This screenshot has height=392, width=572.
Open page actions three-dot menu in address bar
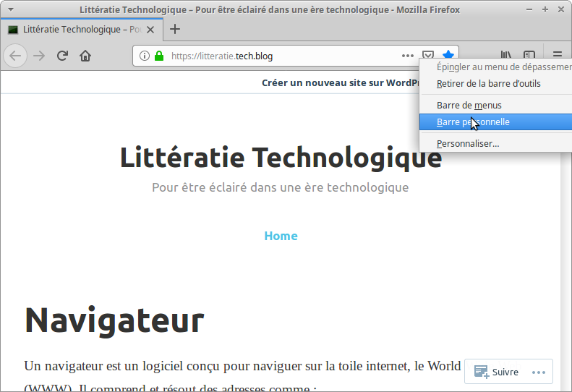(x=408, y=56)
